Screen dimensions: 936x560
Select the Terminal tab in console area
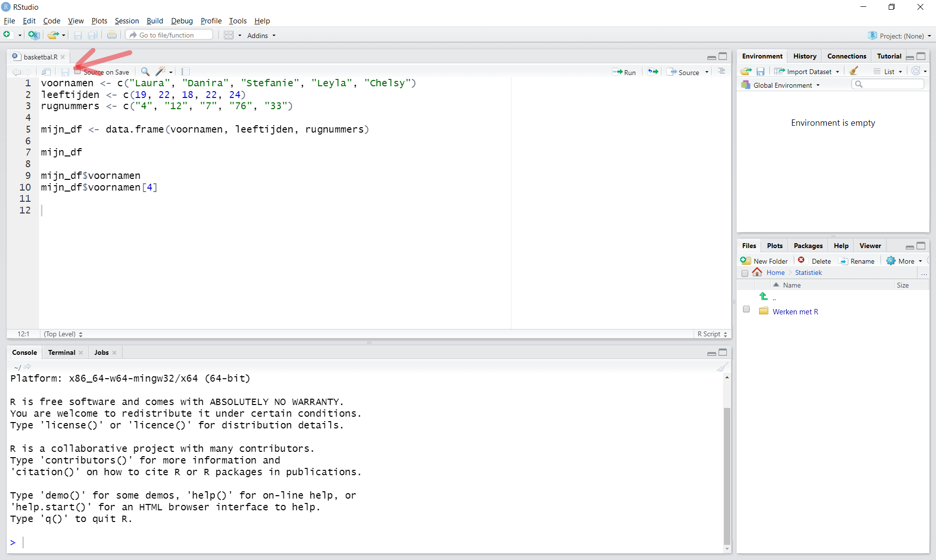(x=60, y=352)
